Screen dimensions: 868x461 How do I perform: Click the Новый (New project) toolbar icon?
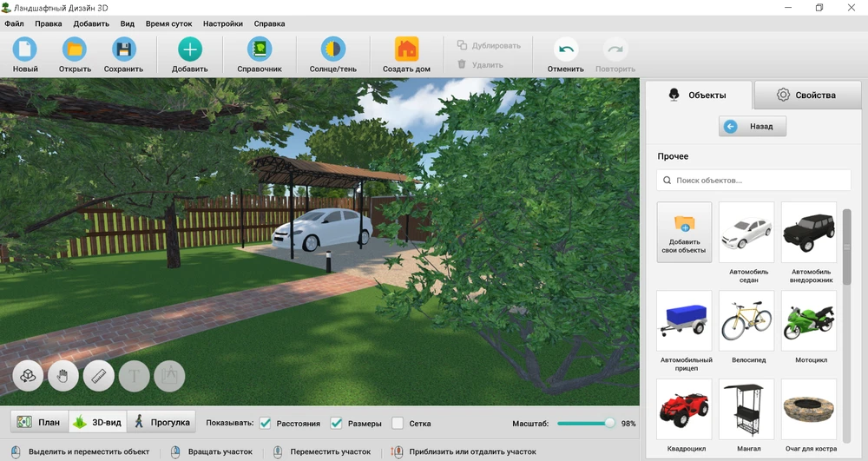(x=25, y=49)
